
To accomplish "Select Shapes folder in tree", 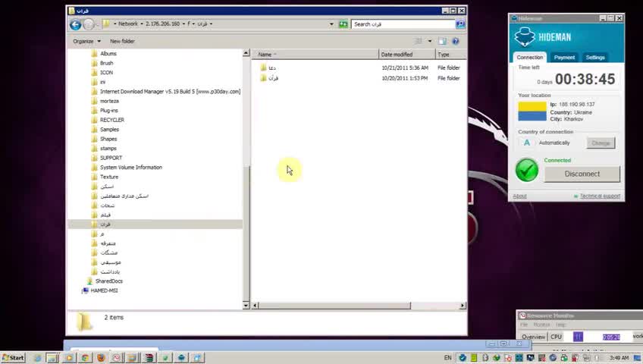I will click(108, 139).
